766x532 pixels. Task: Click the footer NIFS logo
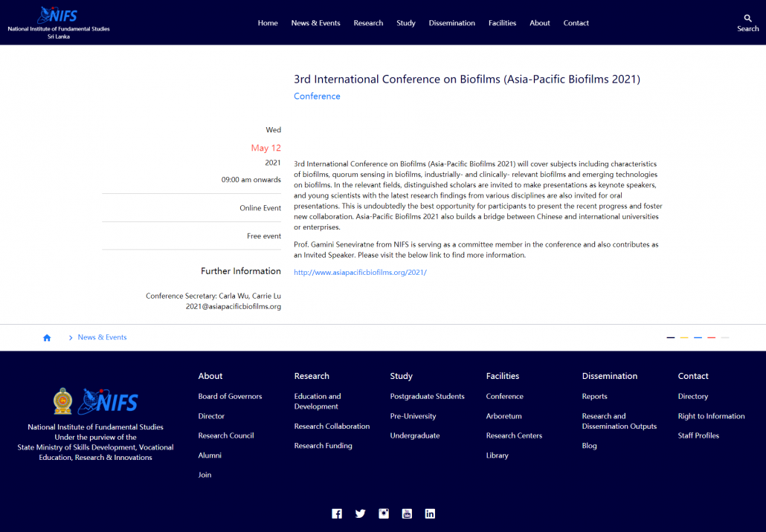point(108,401)
